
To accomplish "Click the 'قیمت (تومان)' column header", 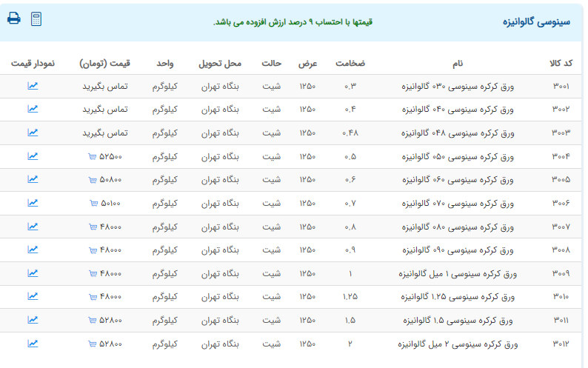I will (x=105, y=63).
